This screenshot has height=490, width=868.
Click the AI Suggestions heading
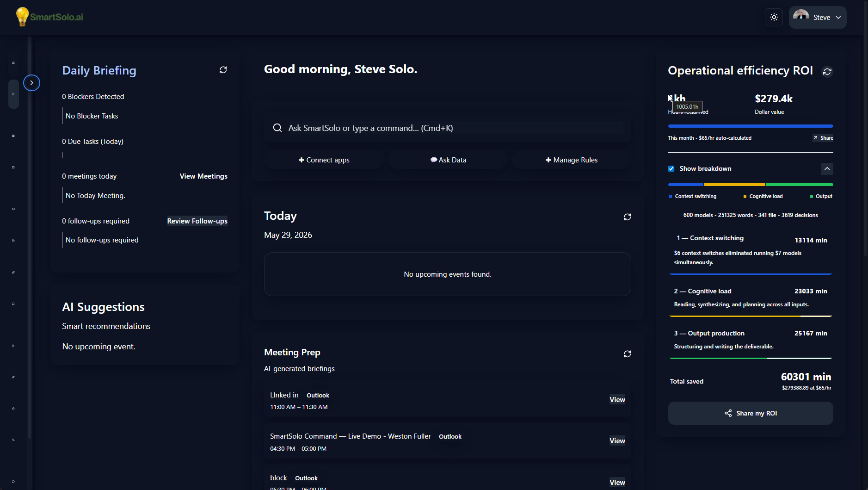pos(104,307)
